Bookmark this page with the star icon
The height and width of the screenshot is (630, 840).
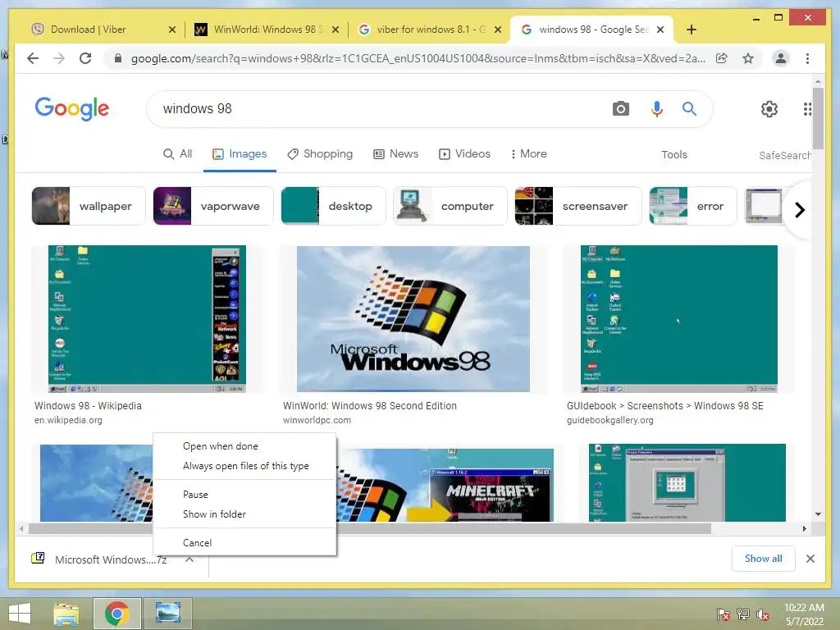click(x=748, y=58)
